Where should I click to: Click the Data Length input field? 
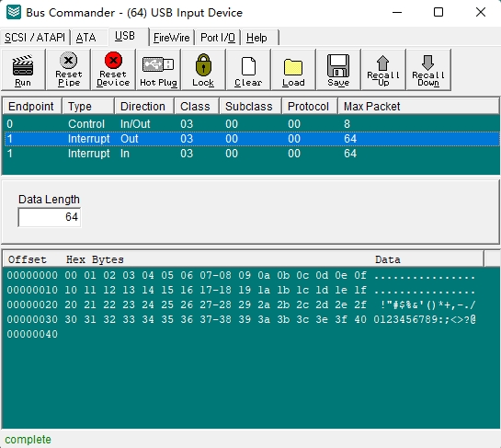pos(50,217)
